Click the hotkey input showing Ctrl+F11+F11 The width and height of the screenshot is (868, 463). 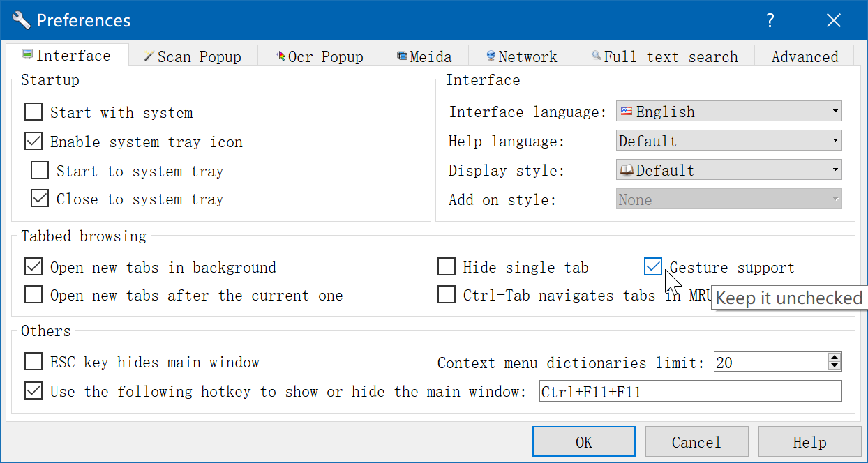(x=689, y=390)
